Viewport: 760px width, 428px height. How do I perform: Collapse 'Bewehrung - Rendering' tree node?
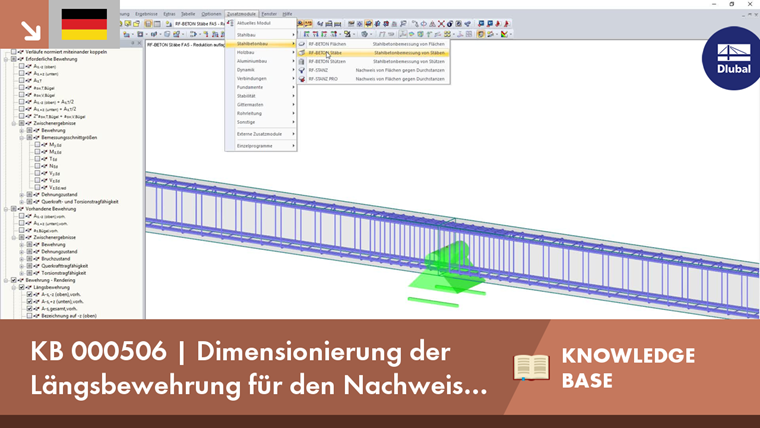(6, 280)
